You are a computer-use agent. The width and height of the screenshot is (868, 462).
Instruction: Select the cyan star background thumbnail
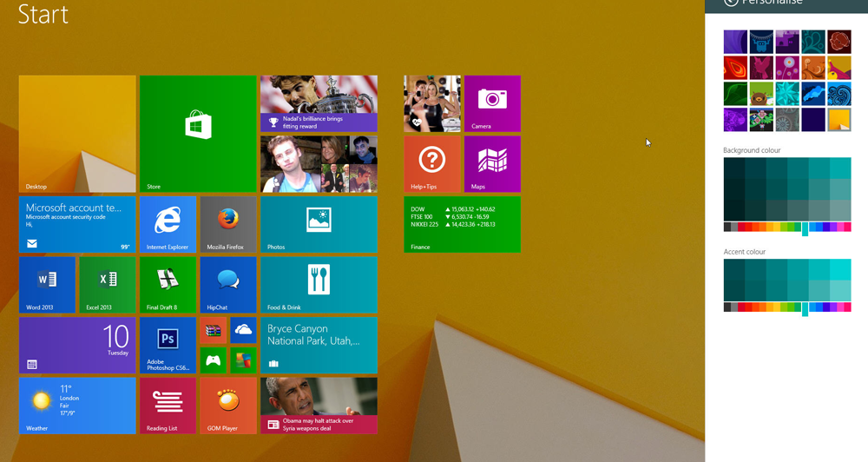(x=787, y=94)
